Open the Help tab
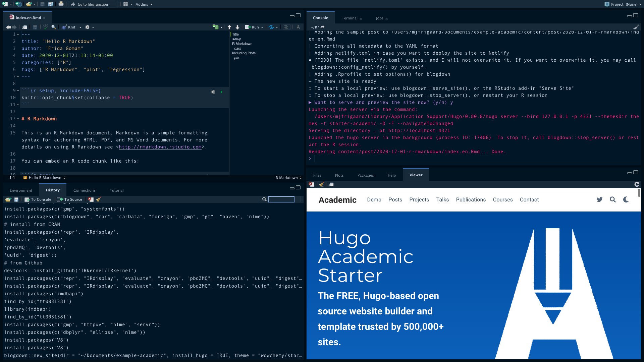This screenshot has width=644, height=362. coord(391,175)
